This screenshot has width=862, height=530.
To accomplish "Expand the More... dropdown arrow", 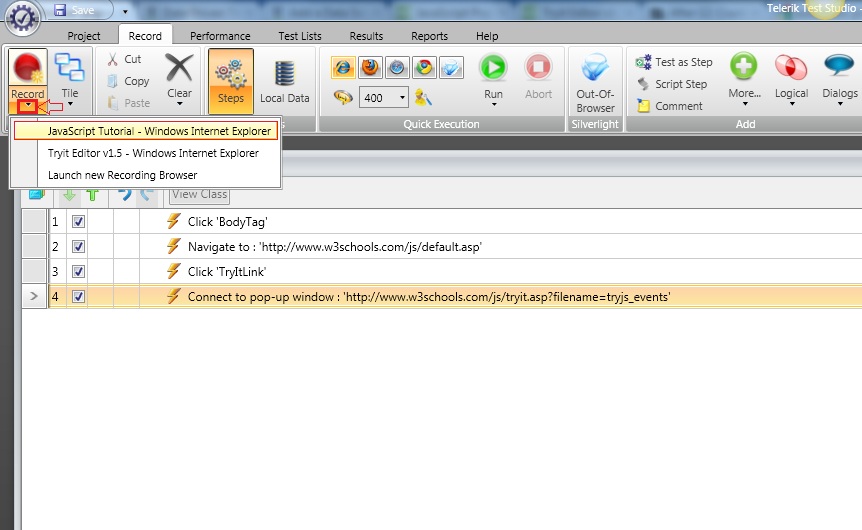I will tap(745, 104).
